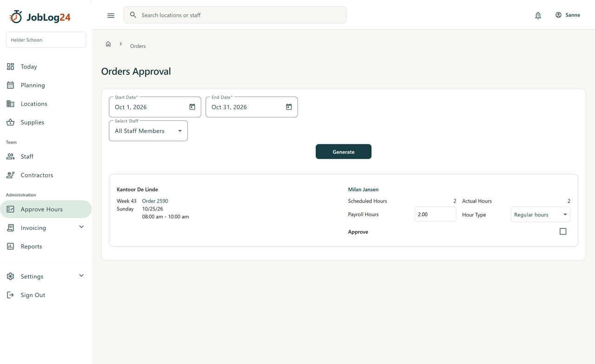Click the Locations building icon
This screenshot has height=364, width=595.
10,104
